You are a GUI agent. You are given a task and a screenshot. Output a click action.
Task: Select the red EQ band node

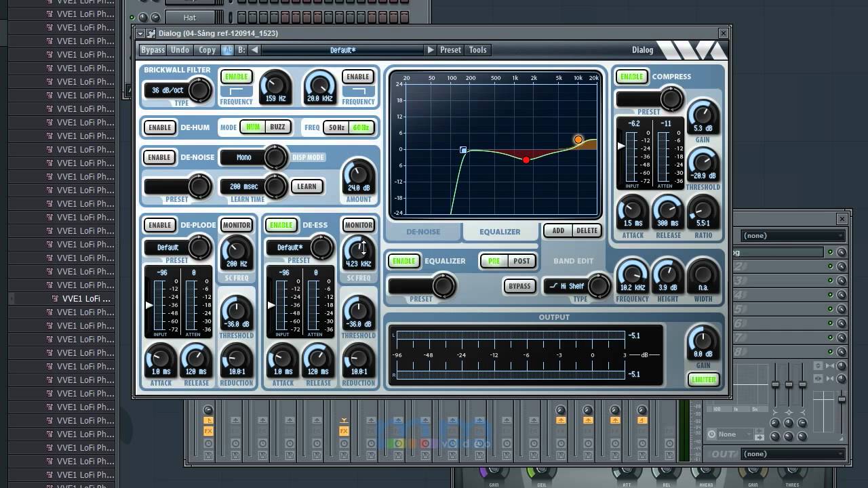tap(526, 160)
